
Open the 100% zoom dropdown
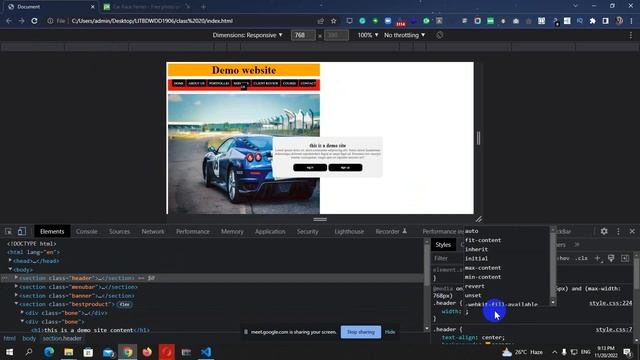coord(368,35)
